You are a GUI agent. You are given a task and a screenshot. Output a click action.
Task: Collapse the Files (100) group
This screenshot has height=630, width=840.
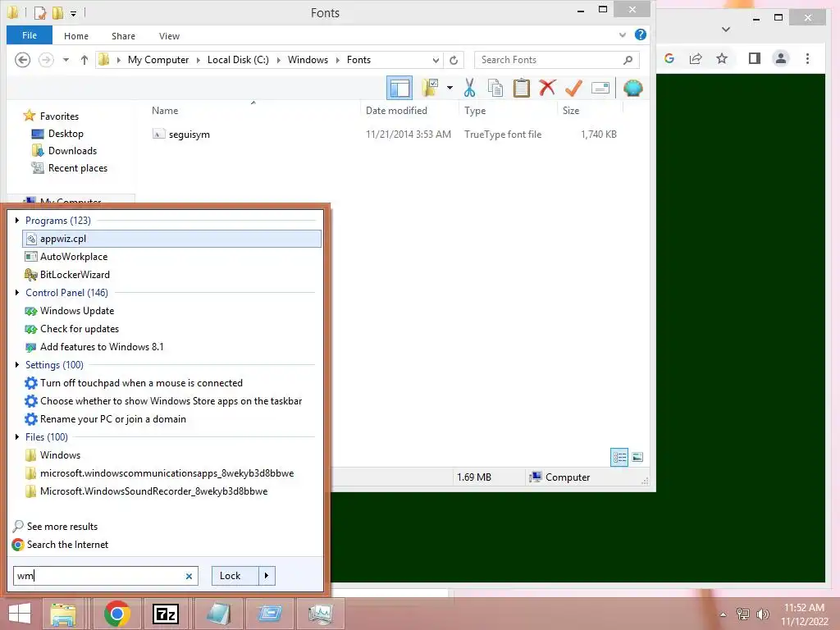click(x=17, y=436)
